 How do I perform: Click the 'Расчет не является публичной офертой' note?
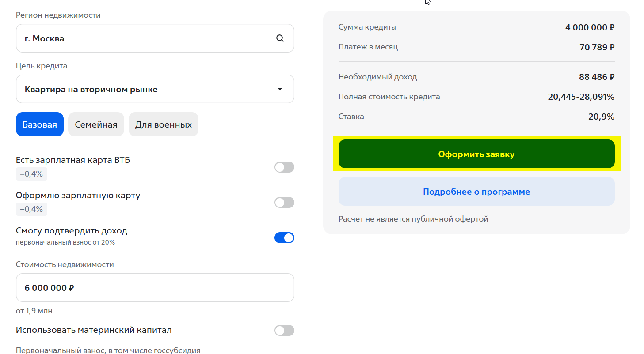click(413, 219)
